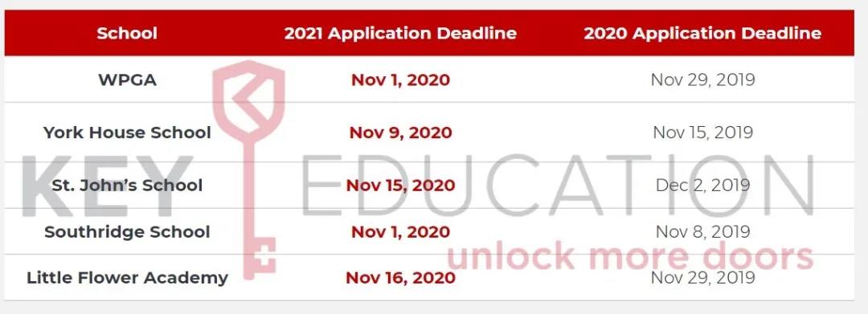This screenshot has height=314, width=868.
Task: Select the York House School row label
Action: pyautogui.click(x=127, y=133)
